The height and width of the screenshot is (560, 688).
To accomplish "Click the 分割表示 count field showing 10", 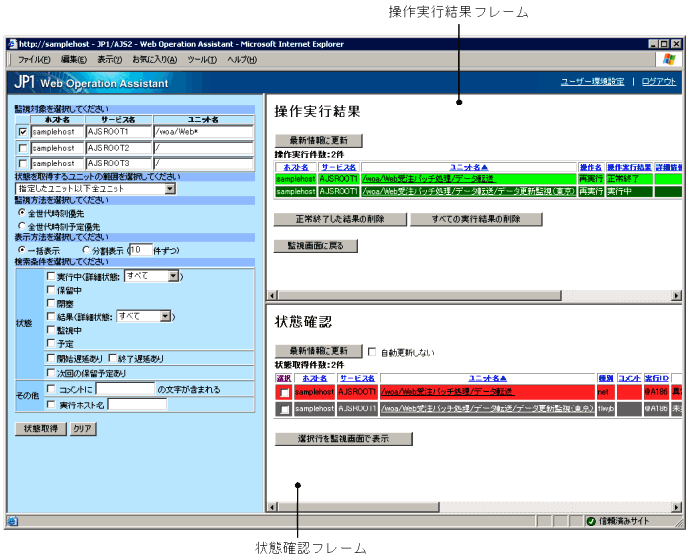I will (141, 250).
